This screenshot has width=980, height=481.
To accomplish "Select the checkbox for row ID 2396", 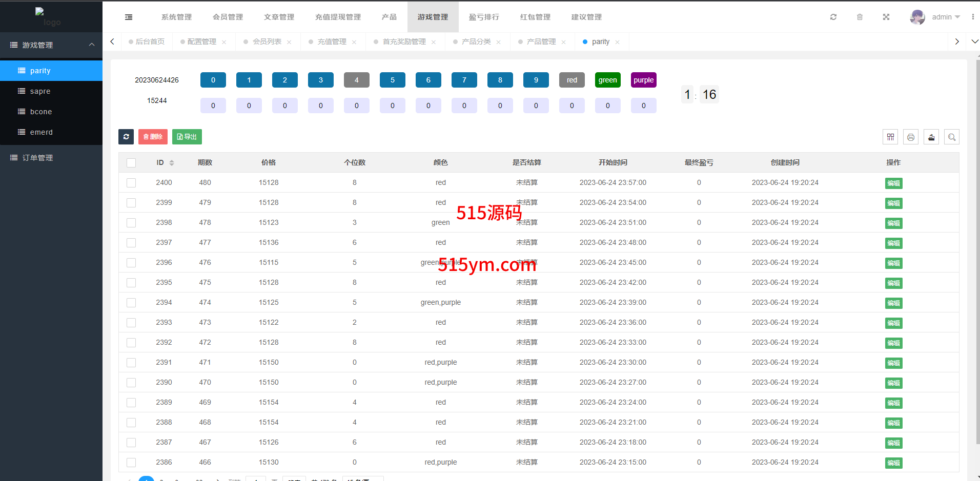I will (x=131, y=263).
